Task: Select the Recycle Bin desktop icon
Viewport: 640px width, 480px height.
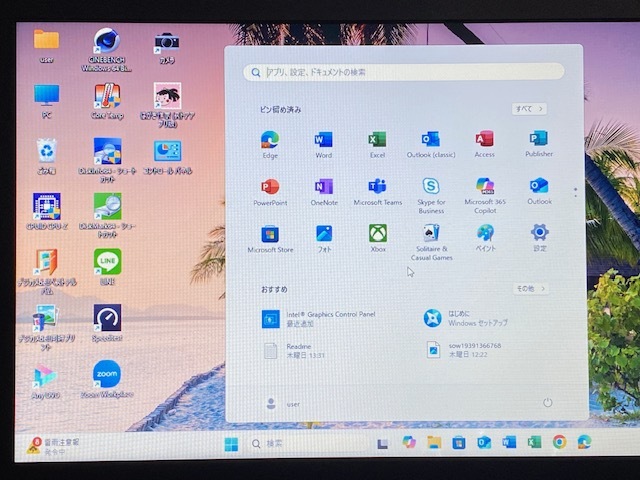Action: [47, 156]
